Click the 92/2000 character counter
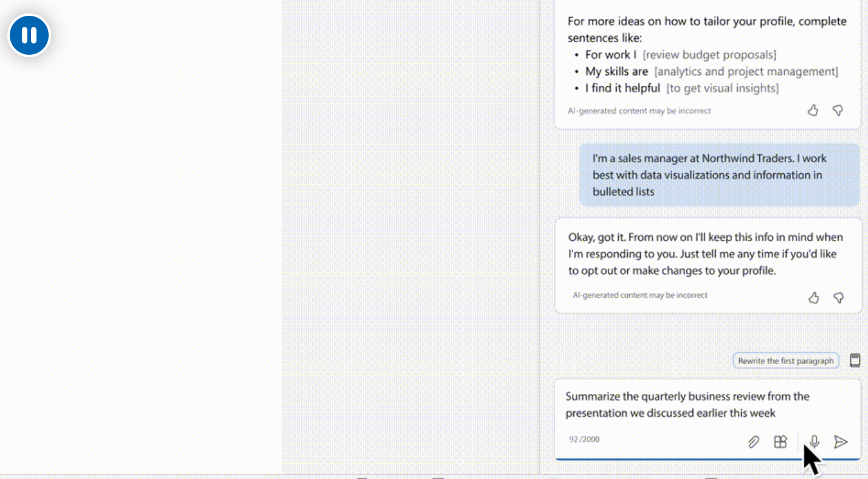Image resolution: width=868 pixels, height=479 pixels. [x=584, y=439]
